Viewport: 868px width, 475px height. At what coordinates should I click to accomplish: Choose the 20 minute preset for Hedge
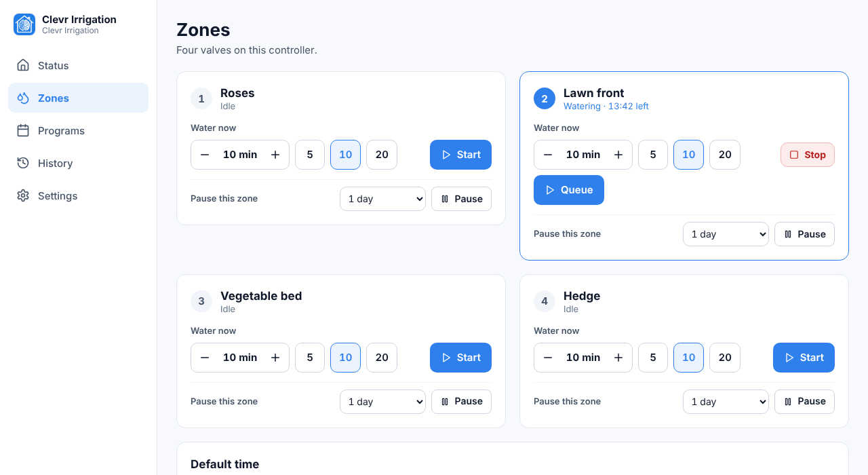tap(725, 358)
